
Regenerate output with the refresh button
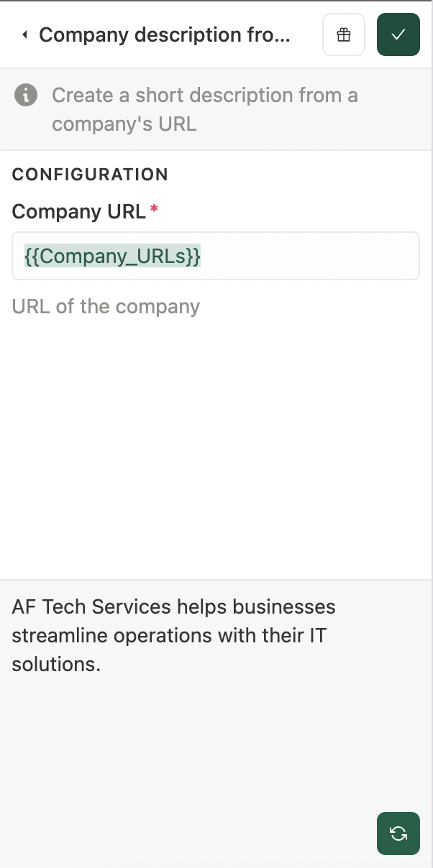coord(398,834)
